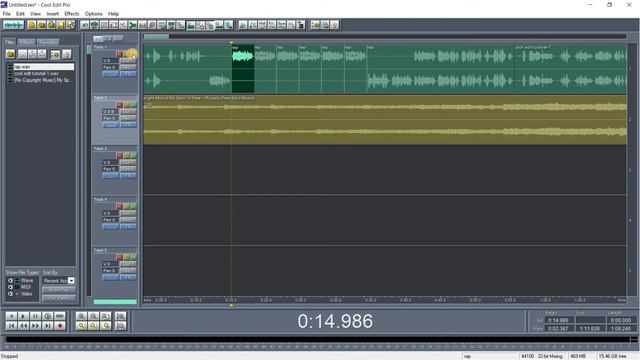Open the Sort By dropdown
The image size is (640, 360).
[x=71, y=281]
